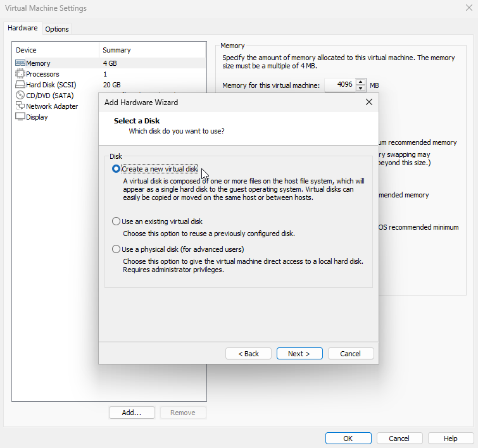Image resolution: width=478 pixels, height=448 pixels.
Task: Close the Virtual Machine Settings window
Action: click(x=469, y=8)
